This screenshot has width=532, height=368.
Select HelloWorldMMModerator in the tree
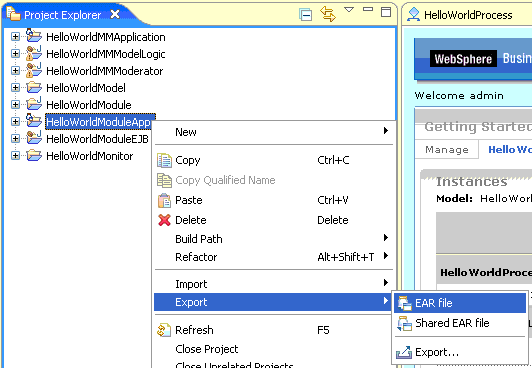[104, 71]
